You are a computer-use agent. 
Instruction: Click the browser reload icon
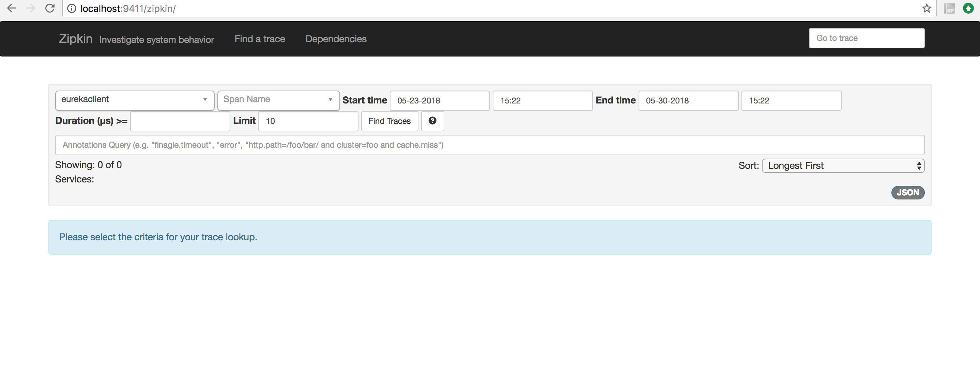[x=49, y=8]
